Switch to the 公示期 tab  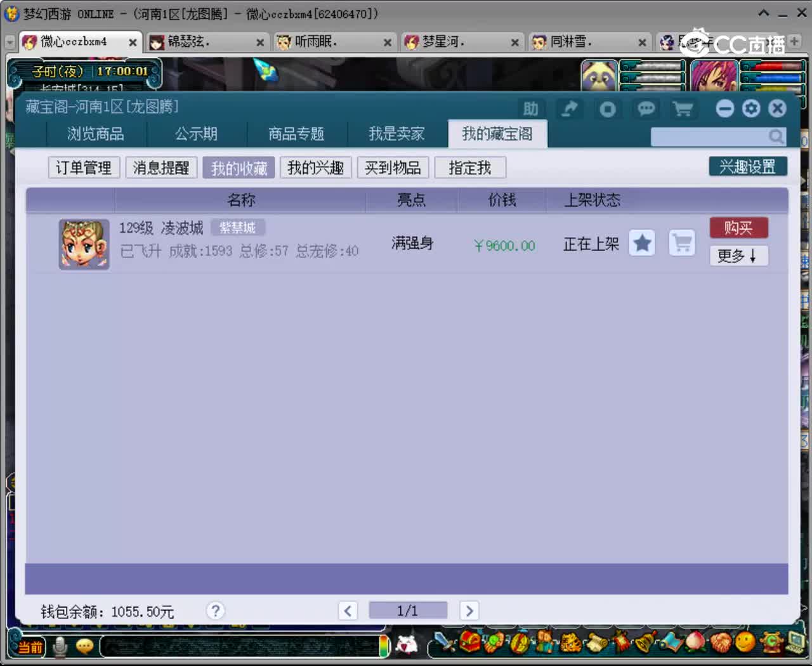[x=196, y=134]
